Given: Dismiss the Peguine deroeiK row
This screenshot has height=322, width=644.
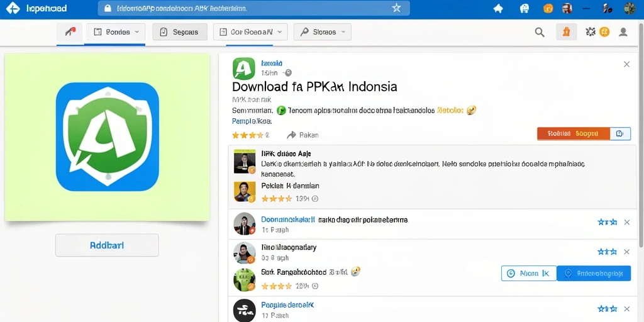Looking at the screenshot, I should (x=627, y=308).
